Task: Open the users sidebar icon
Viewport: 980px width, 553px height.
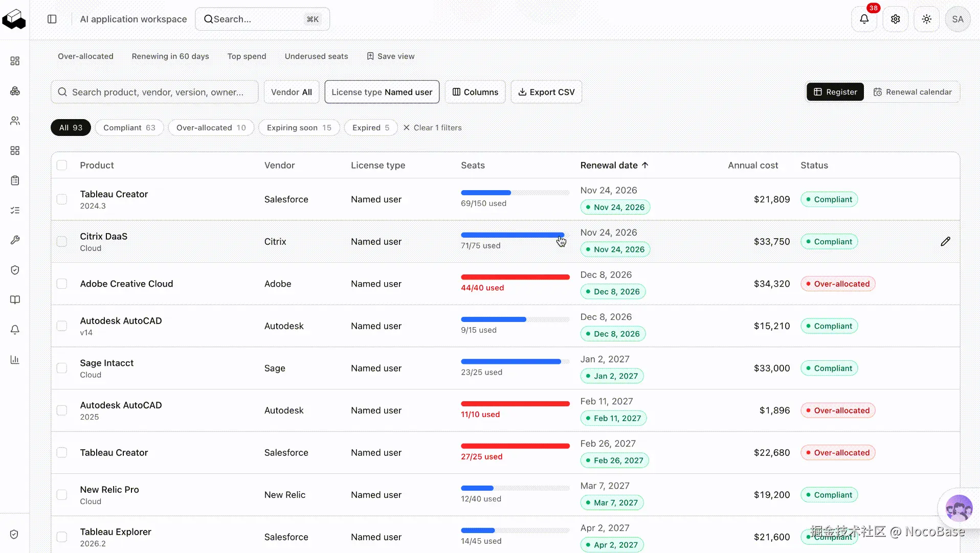Action: (x=15, y=121)
